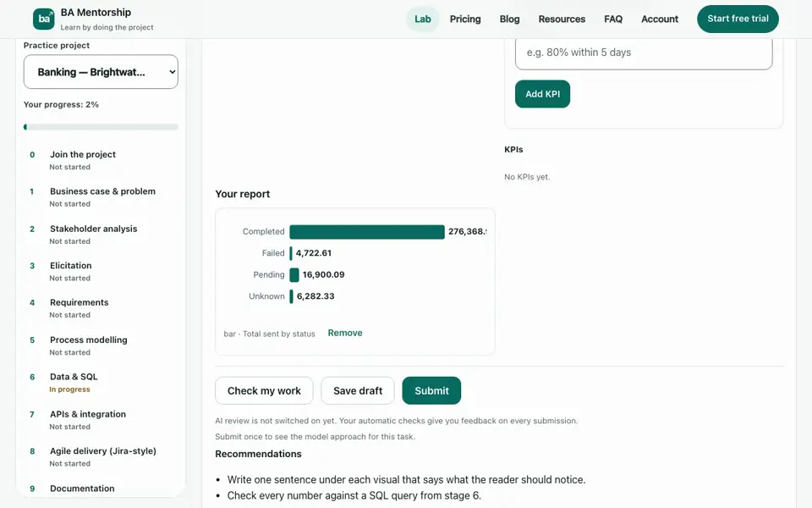812x508 pixels.
Task: Open stage 4 Requirements
Action: point(101,308)
